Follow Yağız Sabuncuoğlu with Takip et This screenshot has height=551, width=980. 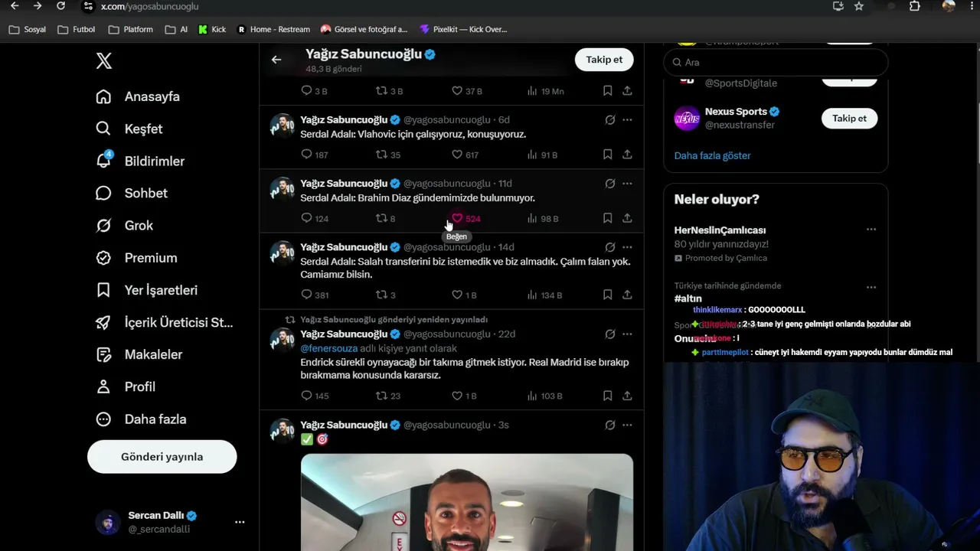click(604, 60)
